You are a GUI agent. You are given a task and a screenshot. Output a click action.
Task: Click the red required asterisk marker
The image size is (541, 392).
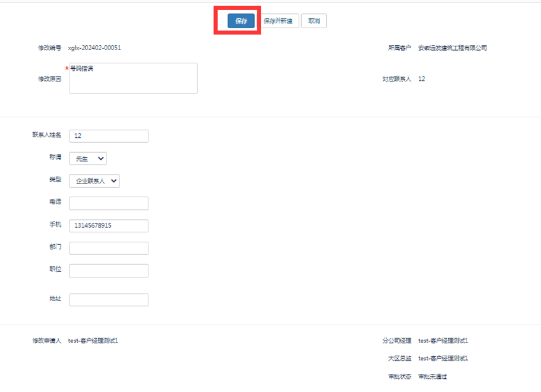tap(66, 68)
